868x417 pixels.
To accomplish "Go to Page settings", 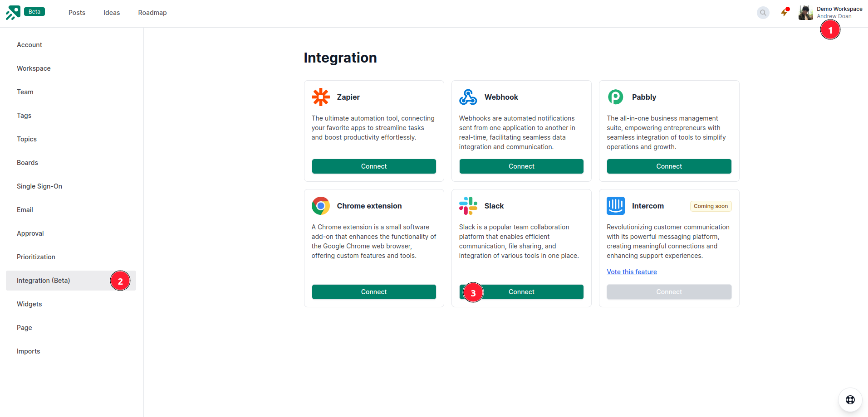I will click(x=71, y=328).
